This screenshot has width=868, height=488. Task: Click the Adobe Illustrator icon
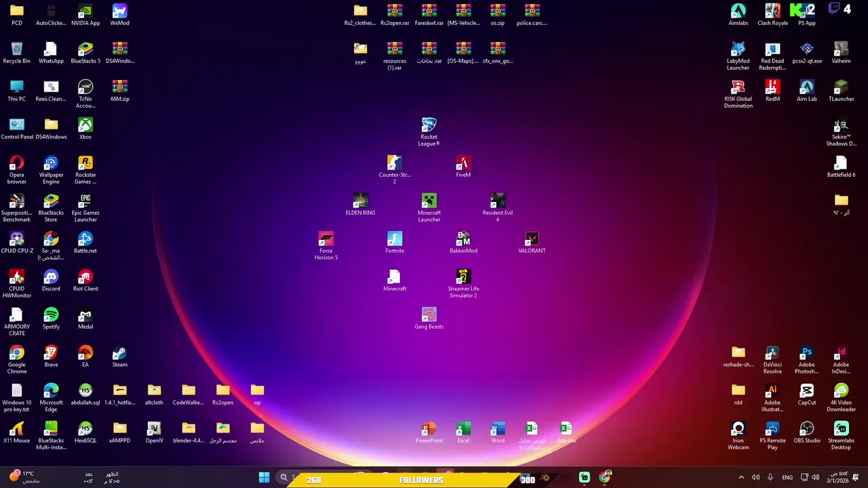pyautogui.click(x=772, y=397)
